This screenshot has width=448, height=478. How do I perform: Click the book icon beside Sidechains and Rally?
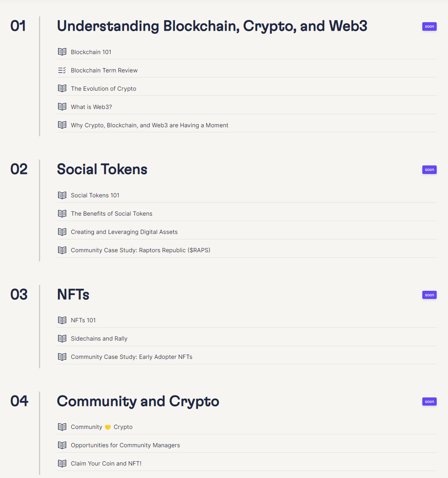[x=62, y=338]
